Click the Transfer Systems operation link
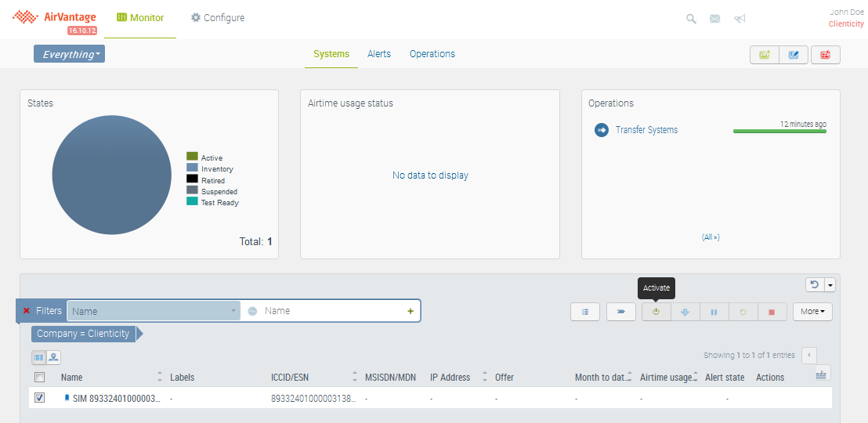 coord(646,130)
